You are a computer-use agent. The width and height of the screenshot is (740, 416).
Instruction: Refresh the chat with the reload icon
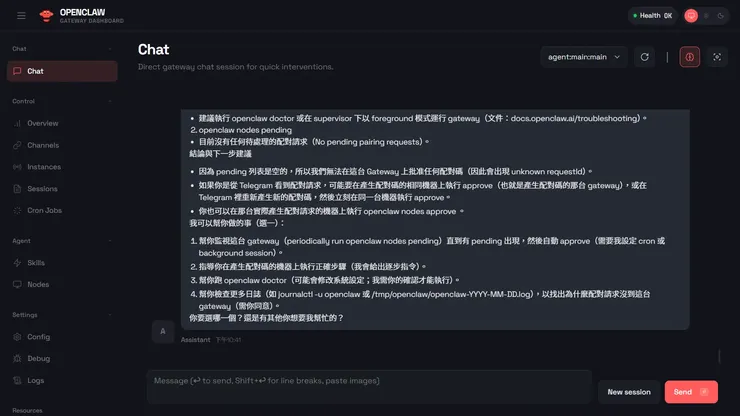click(644, 57)
